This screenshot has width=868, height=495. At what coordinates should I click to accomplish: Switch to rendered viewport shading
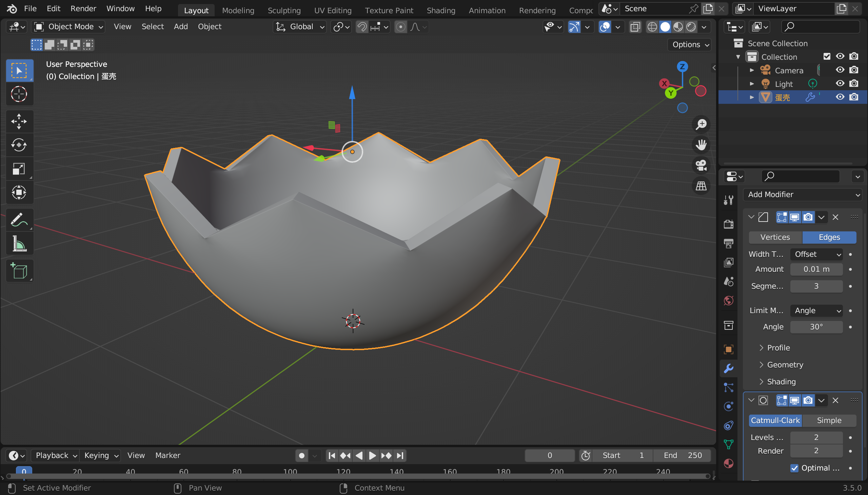tap(691, 27)
